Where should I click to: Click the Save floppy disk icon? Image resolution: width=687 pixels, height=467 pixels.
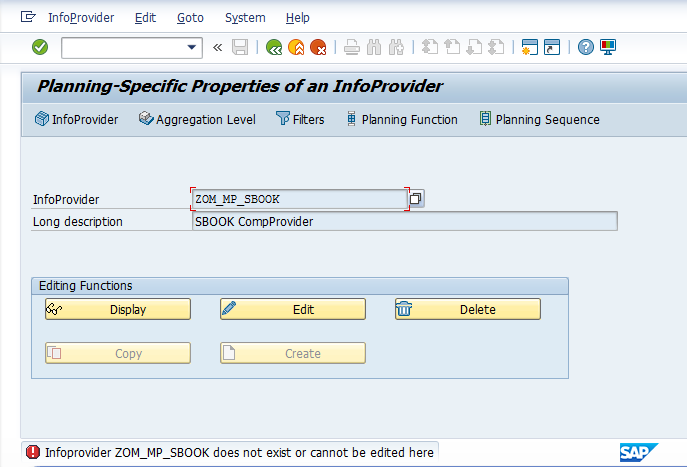pyautogui.click(x=240, y=47)
